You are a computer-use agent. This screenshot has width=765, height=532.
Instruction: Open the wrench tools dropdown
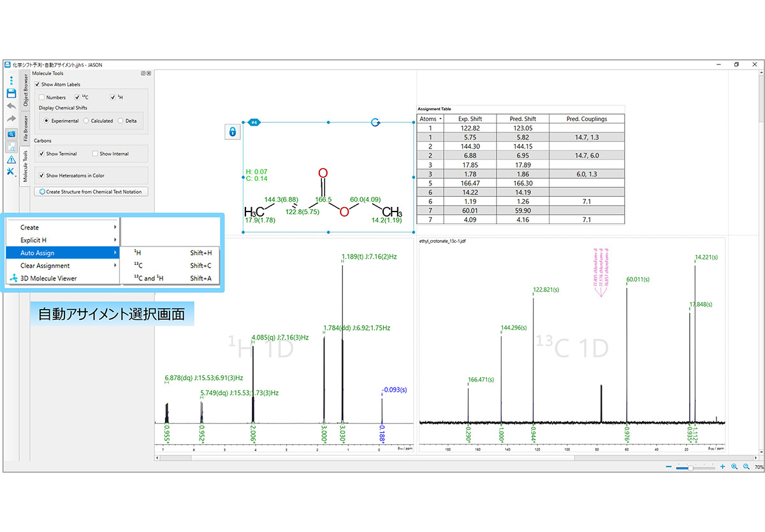click(x=11, y=172)
